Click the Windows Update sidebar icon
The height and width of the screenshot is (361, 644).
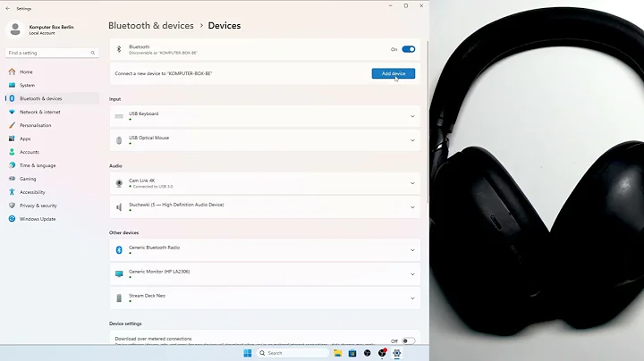pos(12,219)
